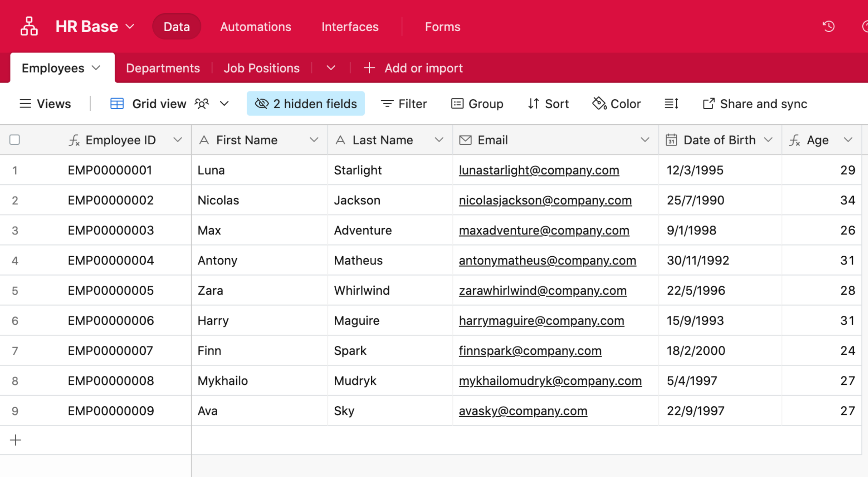Open the Departments table tab
This screenshot has height=477, width=868.
pos(163,68)
